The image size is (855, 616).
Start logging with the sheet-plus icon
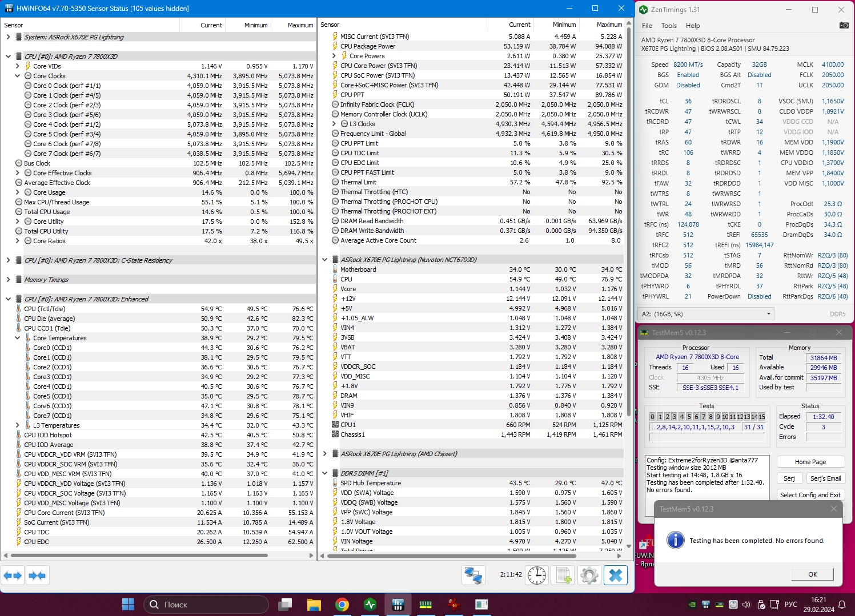point(563,575)
